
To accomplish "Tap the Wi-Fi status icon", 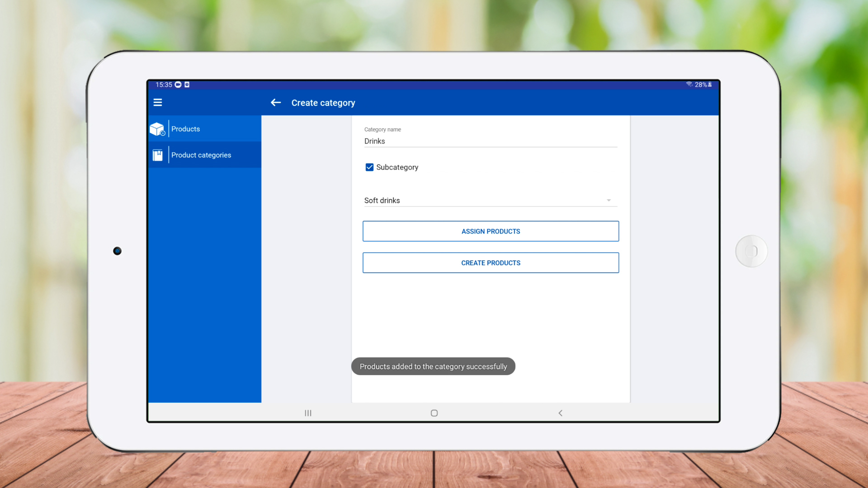I will pyautogui.click(x=689, y=84).
